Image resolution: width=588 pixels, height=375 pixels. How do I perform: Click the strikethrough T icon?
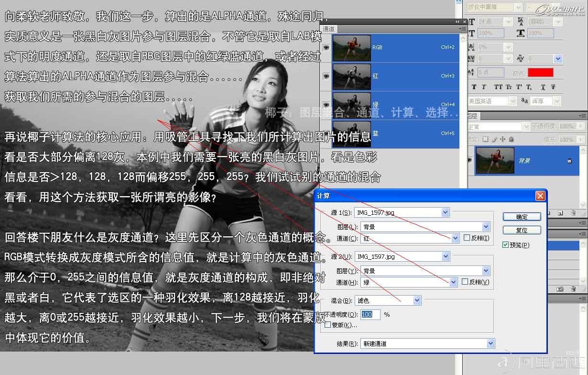tap(553, 87)
